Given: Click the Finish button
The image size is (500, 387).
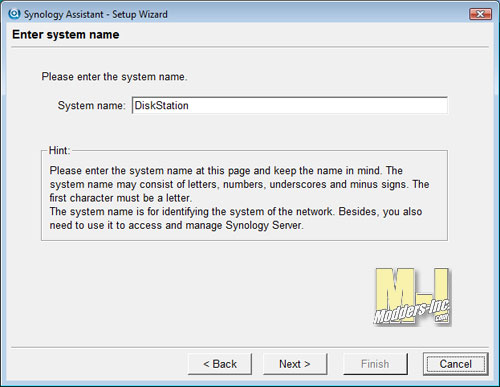Looking at the screenshot, I should (375, 364).
